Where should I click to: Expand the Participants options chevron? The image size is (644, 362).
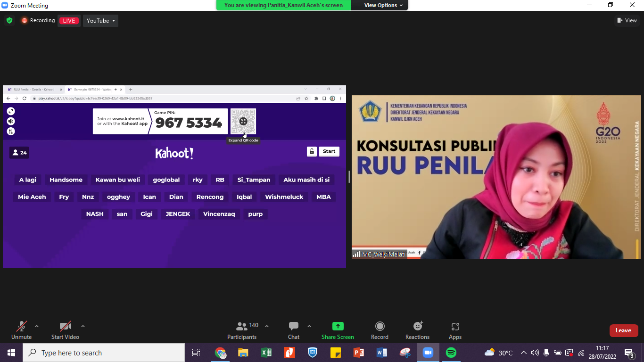267,326
